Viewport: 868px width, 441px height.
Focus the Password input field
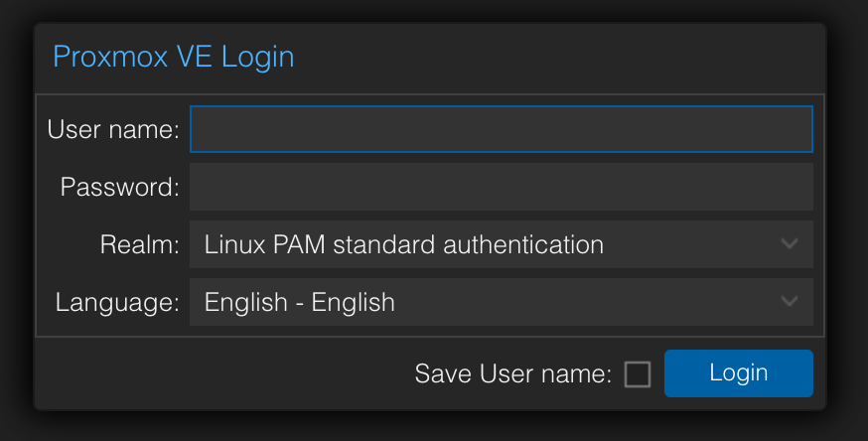pos(501,187)
